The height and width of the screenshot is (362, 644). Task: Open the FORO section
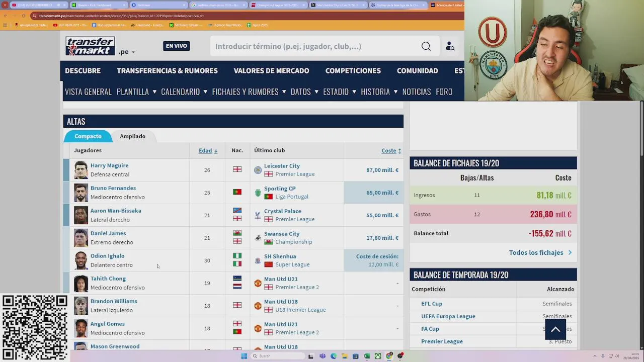(444, 92)
